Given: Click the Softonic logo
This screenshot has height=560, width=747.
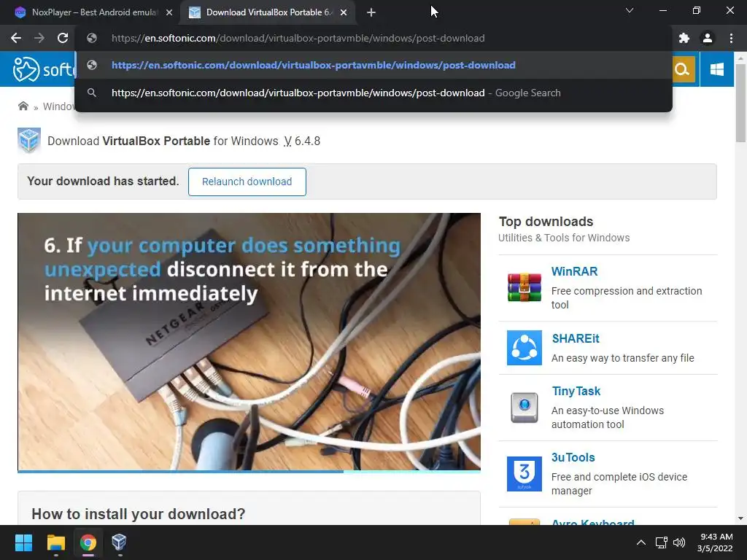Looking at the screenshot, I should click(x=43, y=69).
